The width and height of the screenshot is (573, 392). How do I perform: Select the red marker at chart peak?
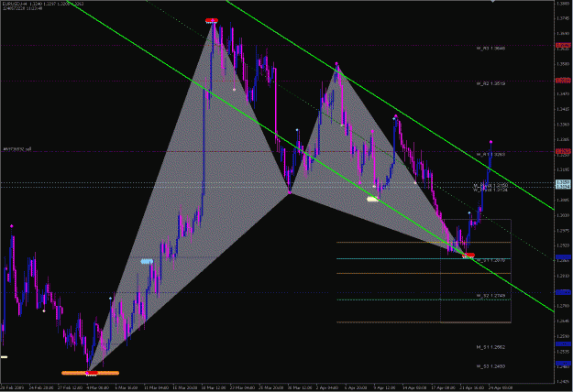pyautogui.click(x=212, y=20)
